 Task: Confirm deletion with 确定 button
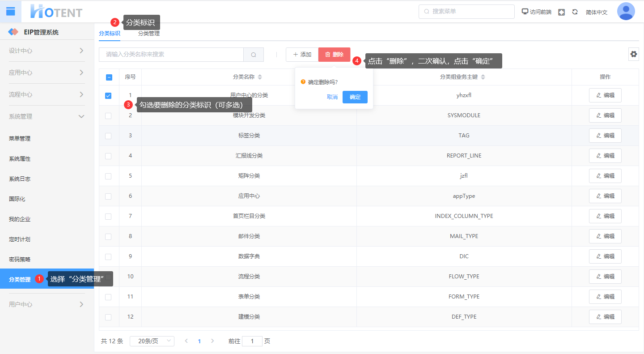(x=355, y=97)
